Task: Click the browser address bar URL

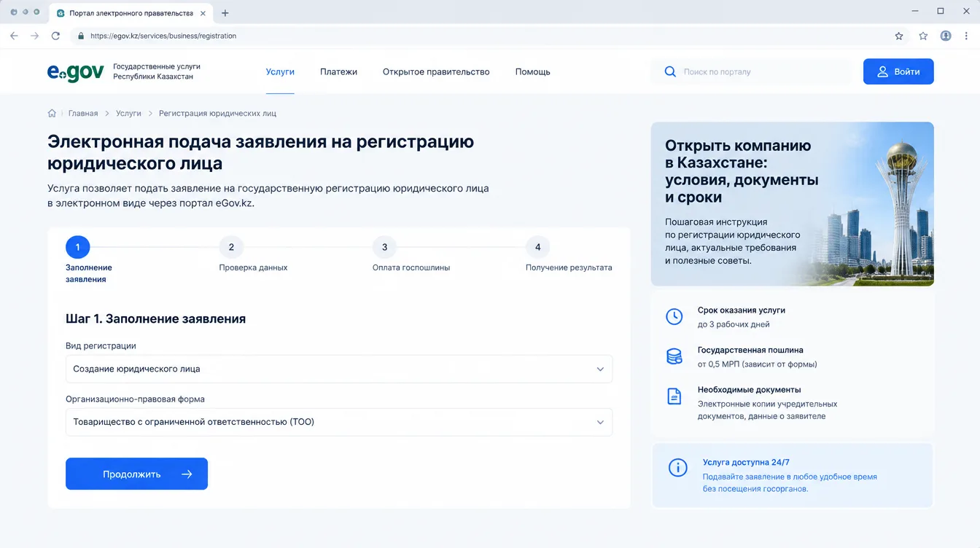Action: pos(163,36)
